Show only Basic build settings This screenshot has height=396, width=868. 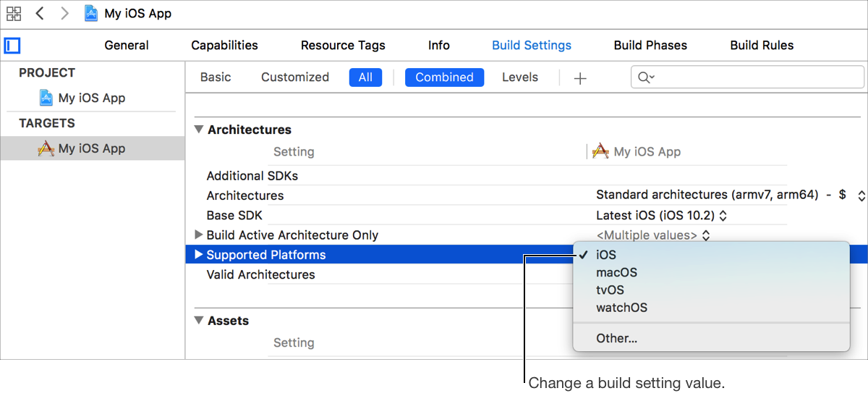pos(216,77)
